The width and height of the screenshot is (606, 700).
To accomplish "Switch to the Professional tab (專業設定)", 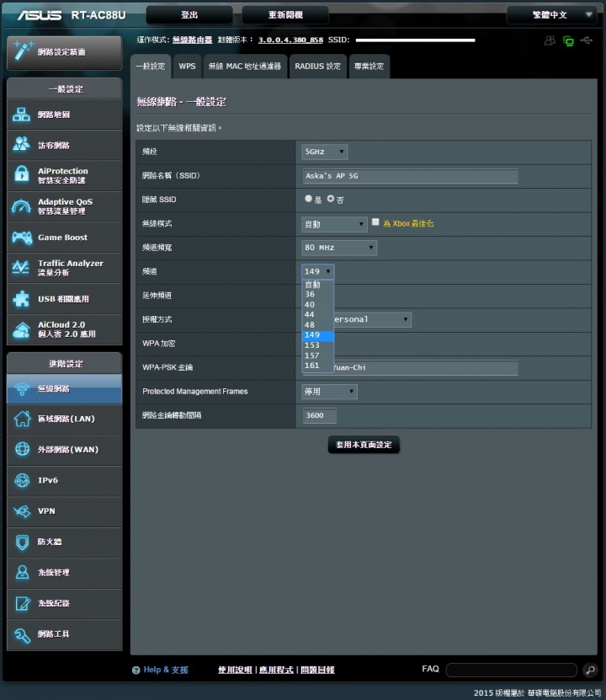I will click(369, 66).
